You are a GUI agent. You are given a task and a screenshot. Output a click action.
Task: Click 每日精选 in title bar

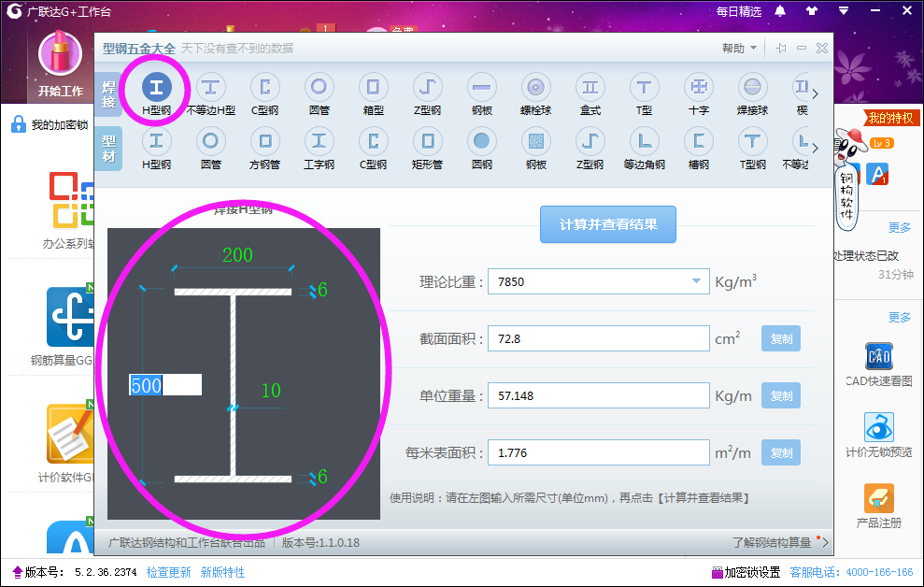click(x=739, y=12)
